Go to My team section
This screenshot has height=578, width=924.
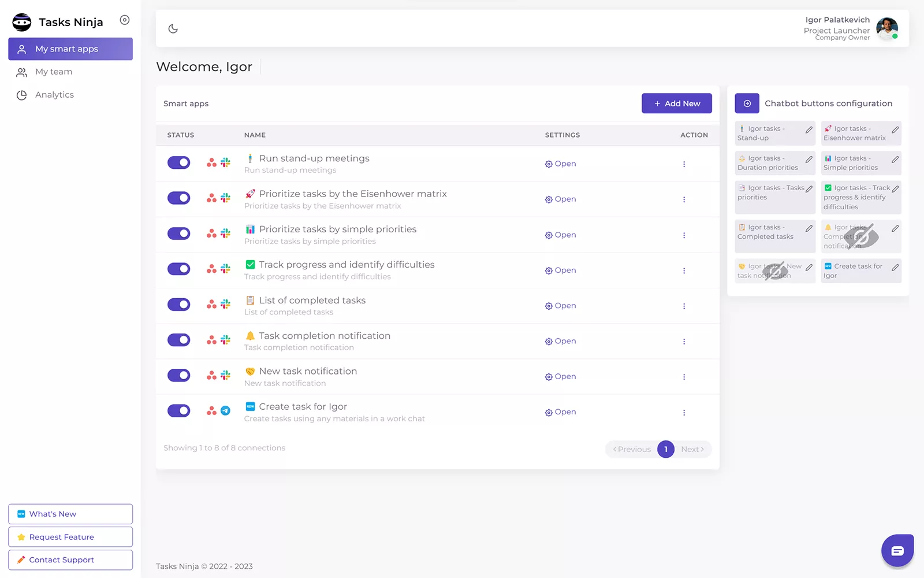tap(54, 72)
